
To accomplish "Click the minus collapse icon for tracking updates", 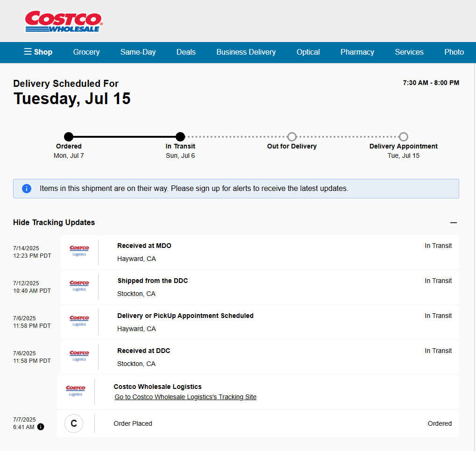I will [x=454, y=222].
